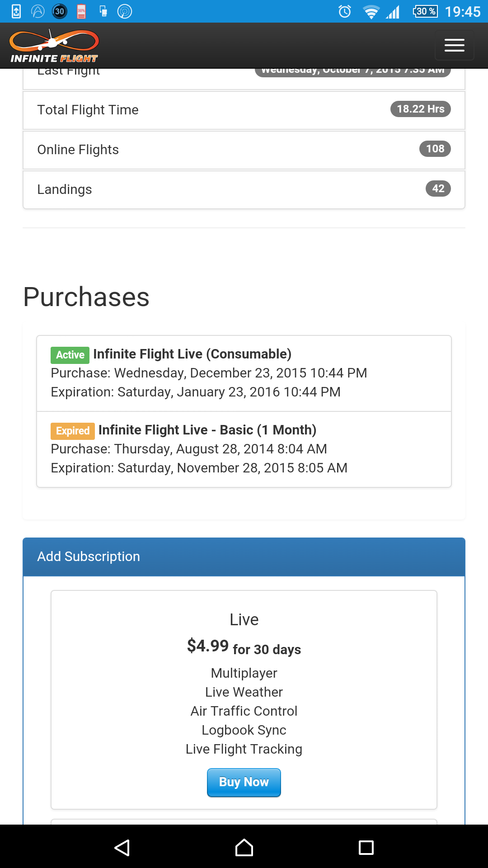488x868 pixels.
Task: Tap the recent apps square button
Action: point(366,848)
